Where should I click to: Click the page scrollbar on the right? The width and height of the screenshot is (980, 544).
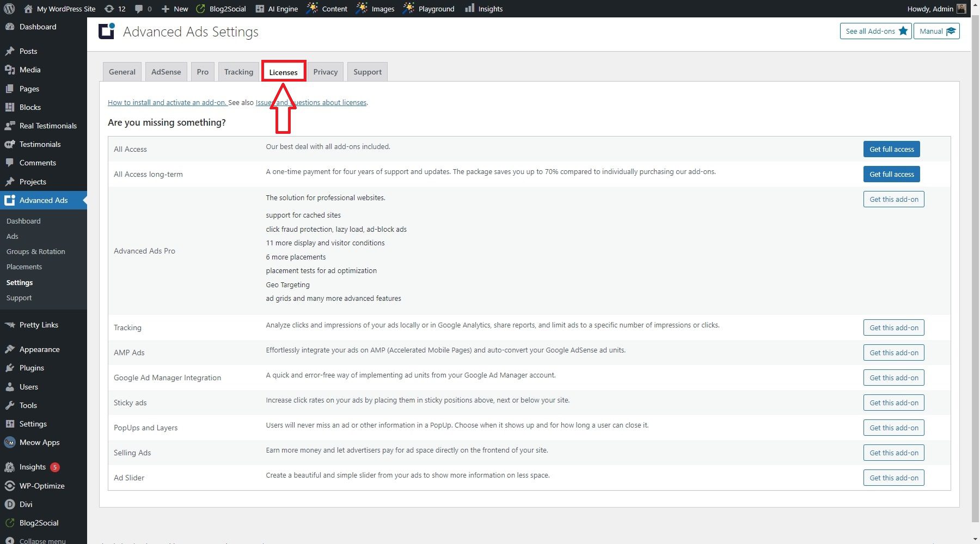(976, 272)
